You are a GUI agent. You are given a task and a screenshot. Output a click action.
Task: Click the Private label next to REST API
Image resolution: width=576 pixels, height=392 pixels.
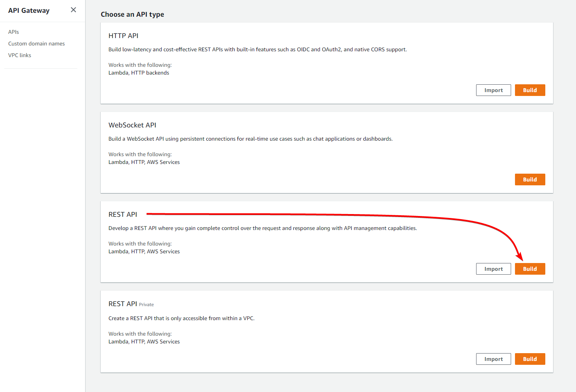[x=147, y=305]
